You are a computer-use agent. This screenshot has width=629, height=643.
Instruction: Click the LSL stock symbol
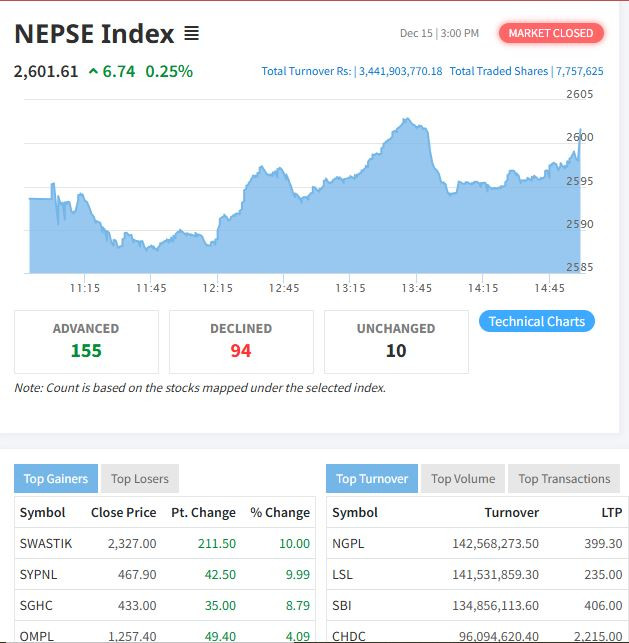pyautogui.click(x=343, y=574)
